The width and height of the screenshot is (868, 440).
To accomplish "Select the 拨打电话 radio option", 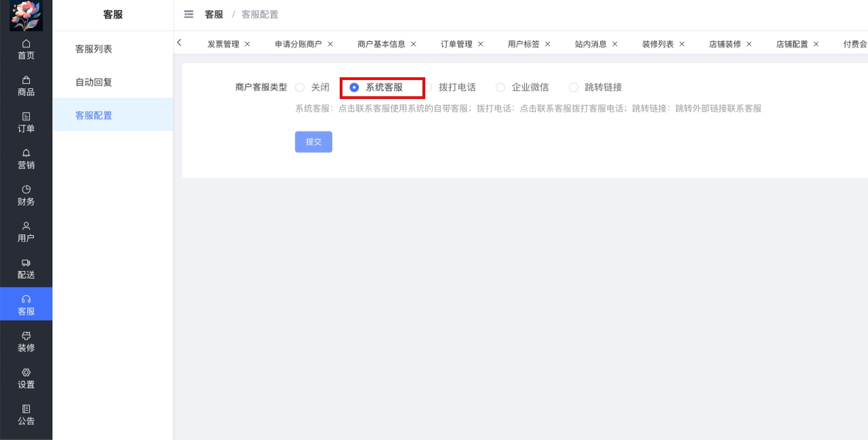I will [x=428, y=87].
